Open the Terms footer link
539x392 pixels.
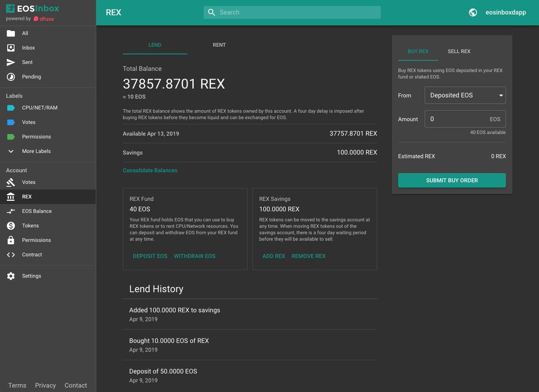pyautogui.click(x=17, y=385)
